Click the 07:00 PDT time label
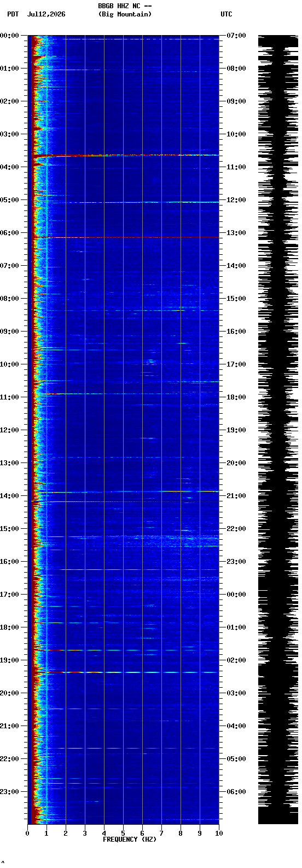 9,266
